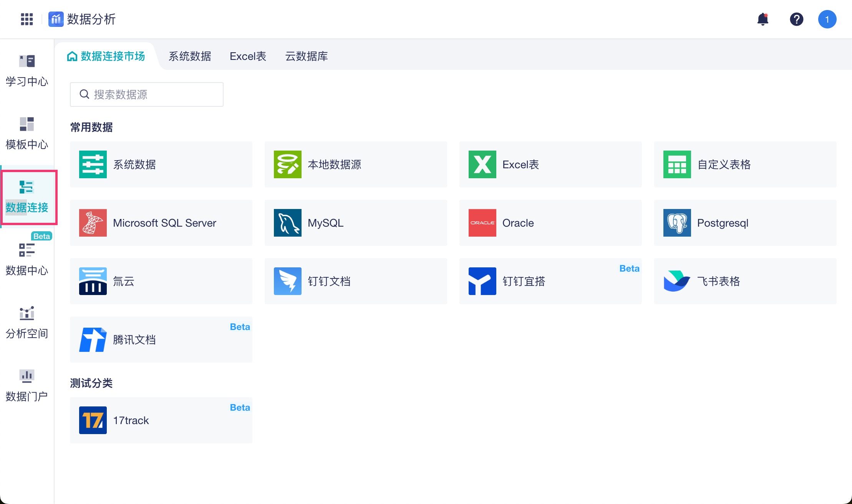
Task: Open 分析空间 sidebar item
Action: coord(27,323)
